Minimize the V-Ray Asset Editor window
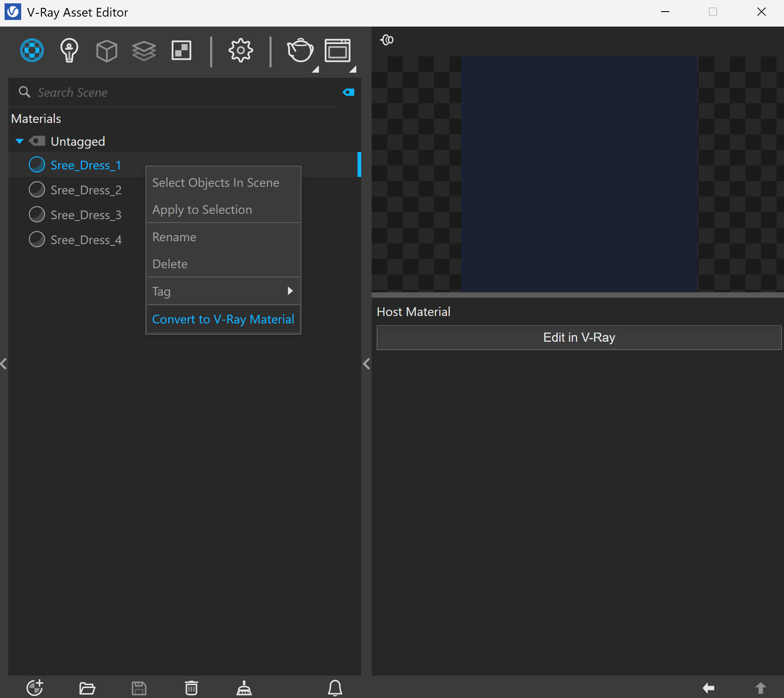This screenshot has height=698, width=784. [665, 12]
